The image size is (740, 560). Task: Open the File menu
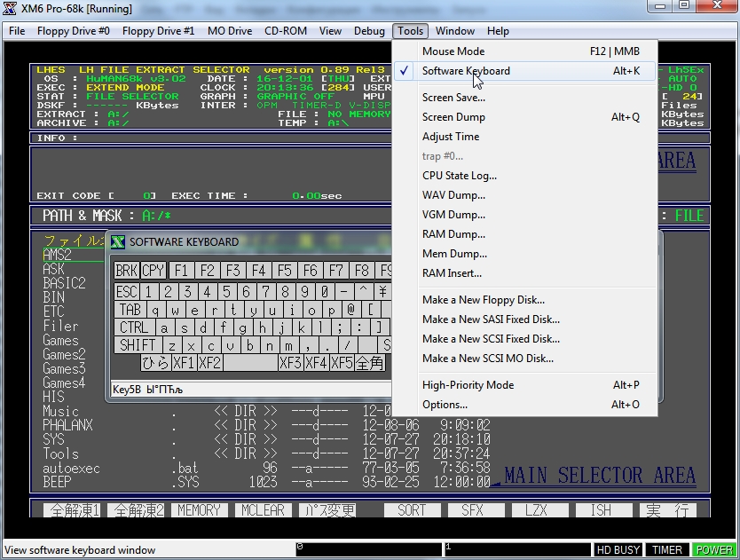(17, 31)
